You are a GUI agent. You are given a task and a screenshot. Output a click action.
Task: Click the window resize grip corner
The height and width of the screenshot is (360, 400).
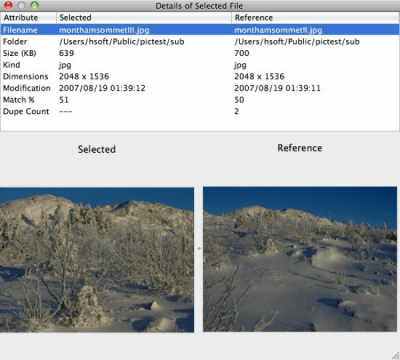click(395, 355)
